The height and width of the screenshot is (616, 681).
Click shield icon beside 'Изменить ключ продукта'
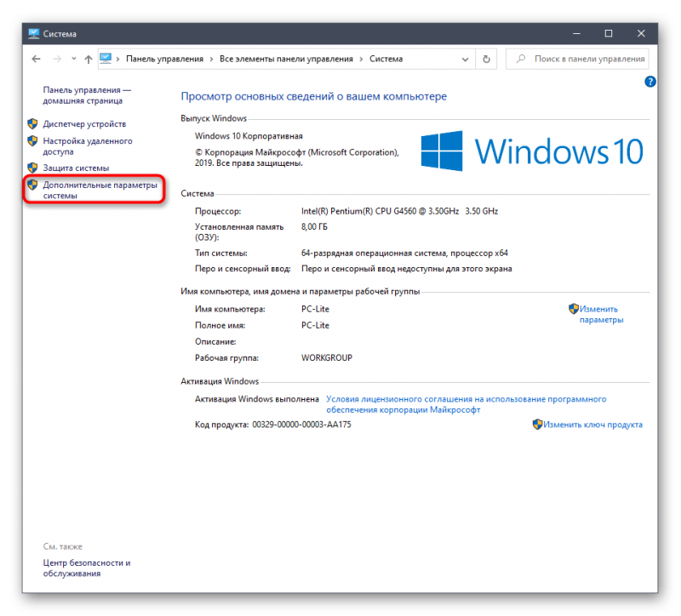click(538, 424)
